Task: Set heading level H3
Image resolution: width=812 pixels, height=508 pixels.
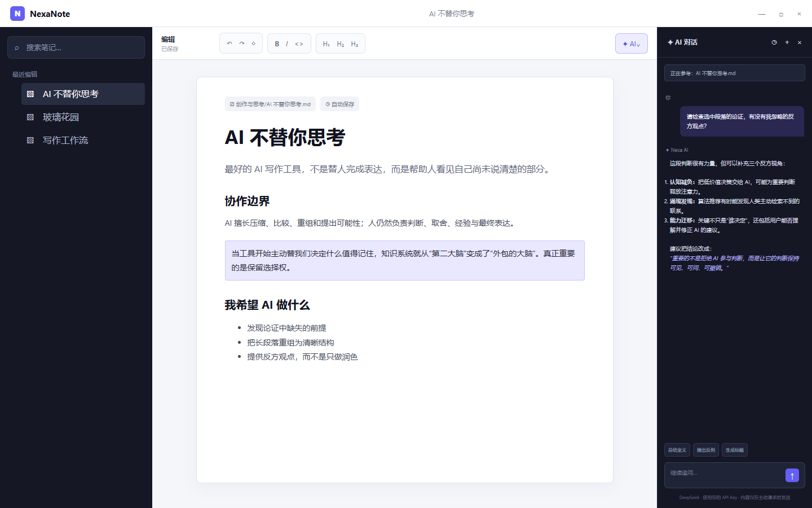Action: click(355, 43)
